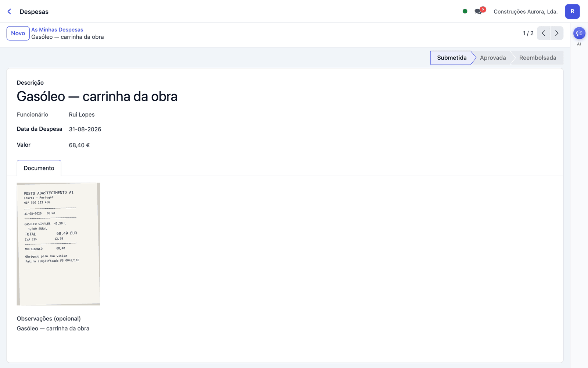Open the As Minhas Despesas breadcrumb
Viewport: 588px width, 368px height.
point(57,29)
